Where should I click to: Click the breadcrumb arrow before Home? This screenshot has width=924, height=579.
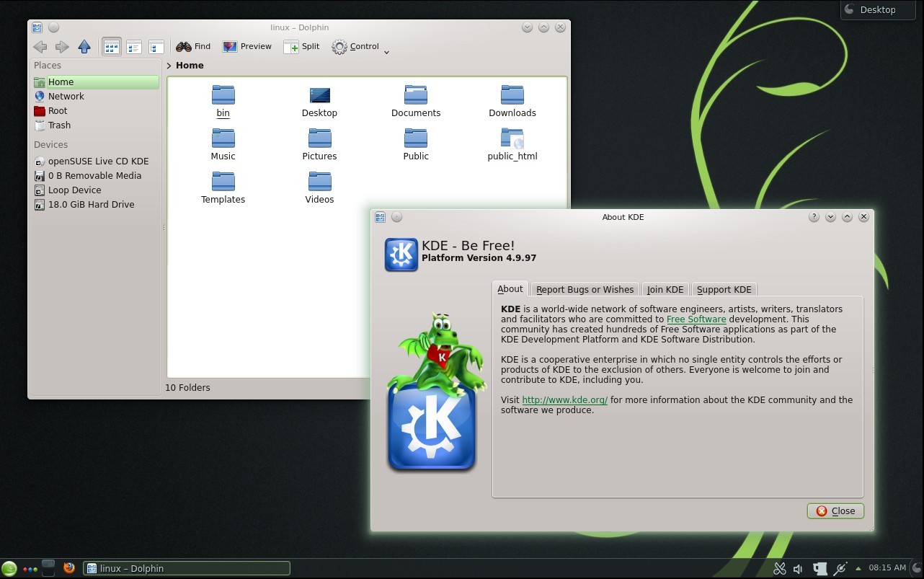169,66
